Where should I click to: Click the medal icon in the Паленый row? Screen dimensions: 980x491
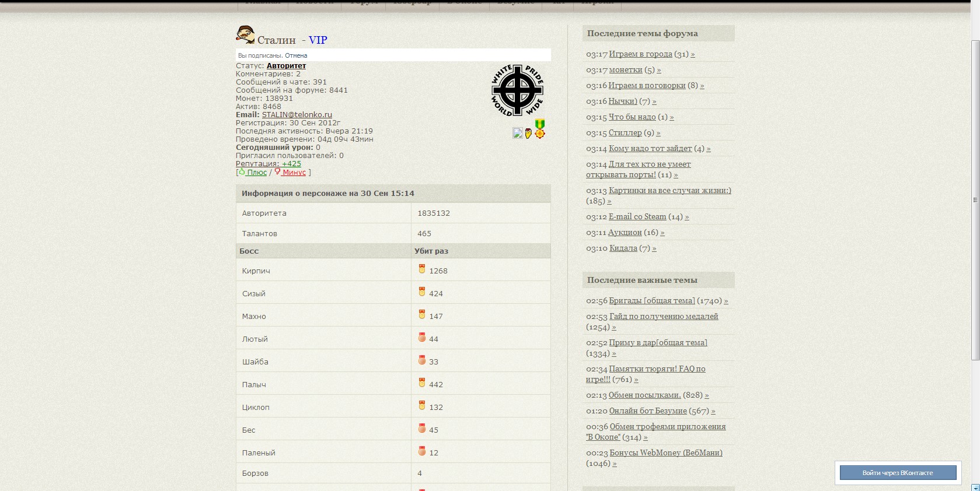coord(422,451)
